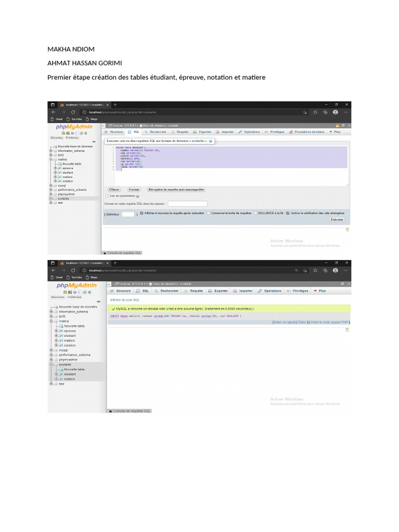Click the Préférées tab in the lower sidebar
399x532 pixels.
pos(75,297)
